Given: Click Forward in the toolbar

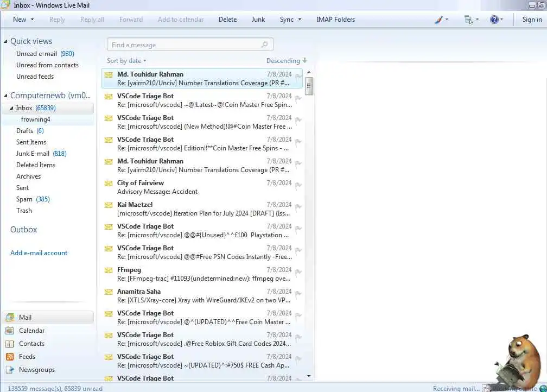Looking at the screenshot, I should pos(131,20).
